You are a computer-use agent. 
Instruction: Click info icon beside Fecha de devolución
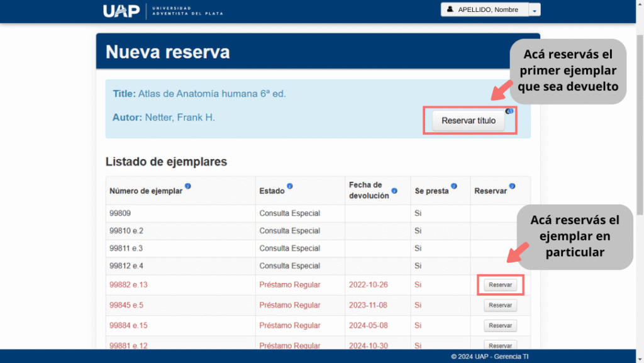click(x=394, y=191)
